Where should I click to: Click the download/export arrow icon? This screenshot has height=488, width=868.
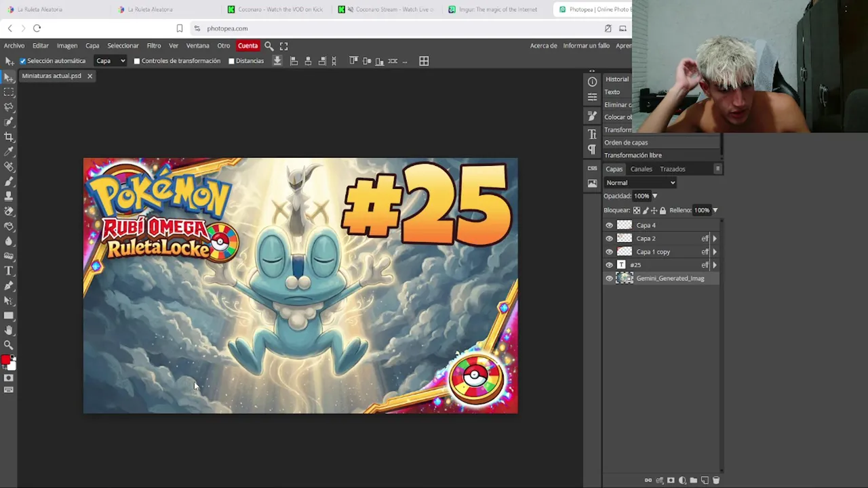277,61
